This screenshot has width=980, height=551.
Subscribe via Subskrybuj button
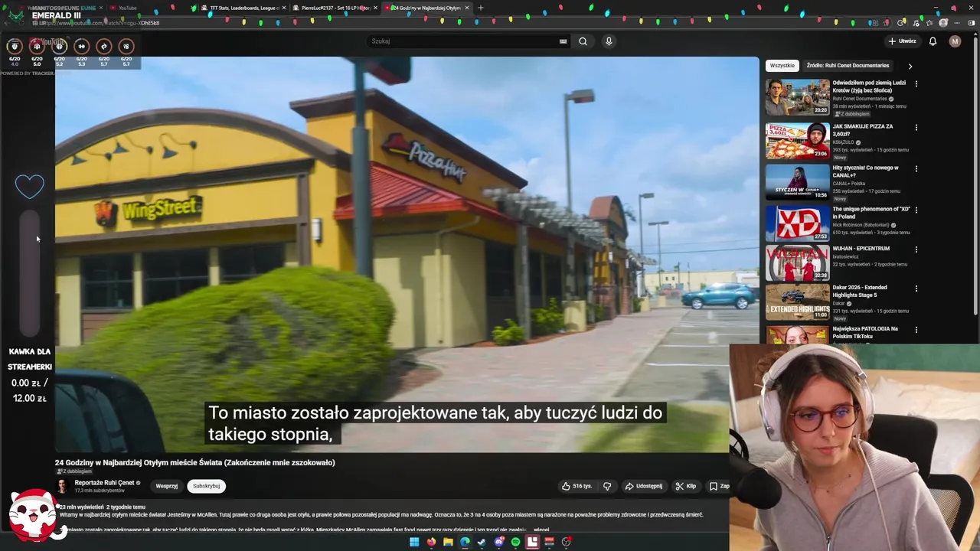coord(206,486)
